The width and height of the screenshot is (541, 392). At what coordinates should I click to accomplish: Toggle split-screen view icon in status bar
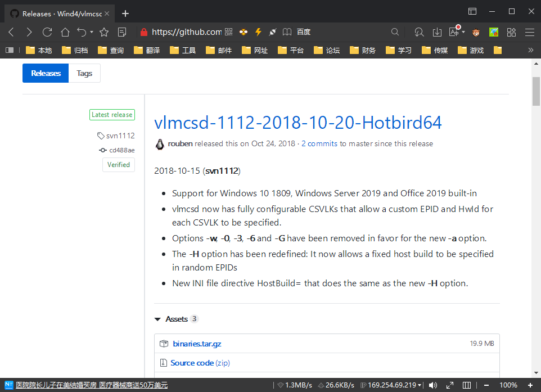coord(467,385)
